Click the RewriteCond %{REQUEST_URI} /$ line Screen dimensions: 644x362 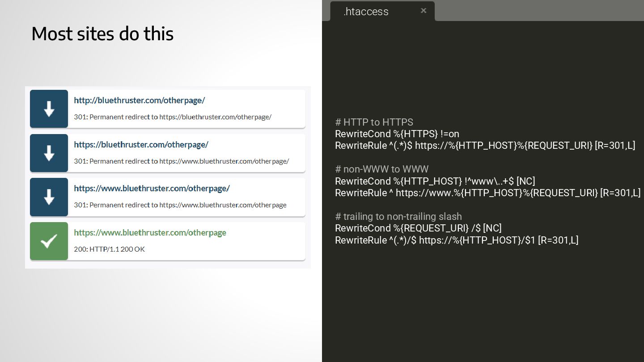418,228
